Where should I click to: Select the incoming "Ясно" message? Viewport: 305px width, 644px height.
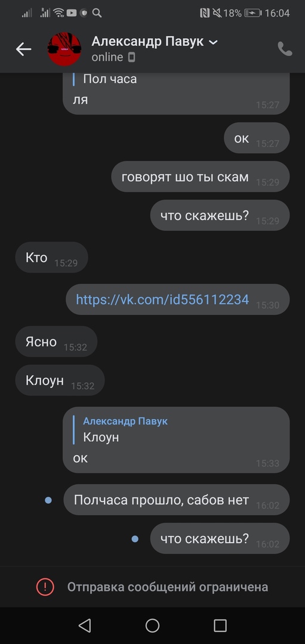56,342
